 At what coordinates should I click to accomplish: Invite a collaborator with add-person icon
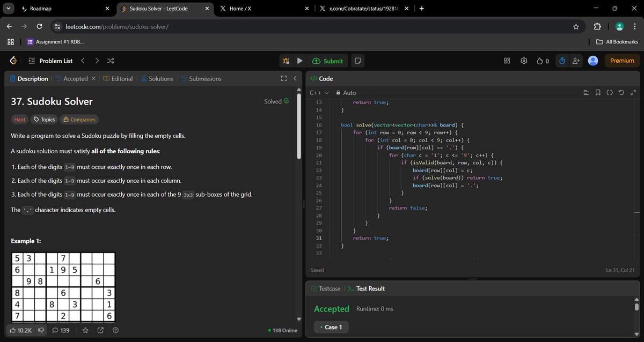[576, 61]
